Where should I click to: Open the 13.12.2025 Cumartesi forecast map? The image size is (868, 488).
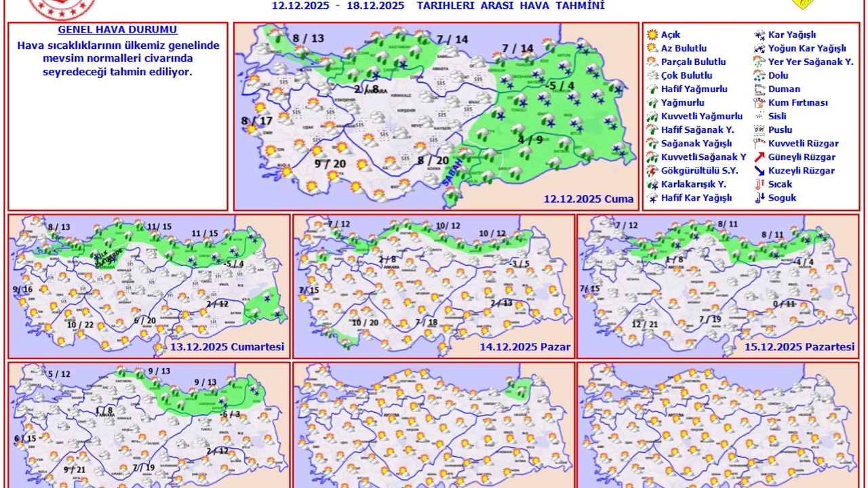point(149,286)
